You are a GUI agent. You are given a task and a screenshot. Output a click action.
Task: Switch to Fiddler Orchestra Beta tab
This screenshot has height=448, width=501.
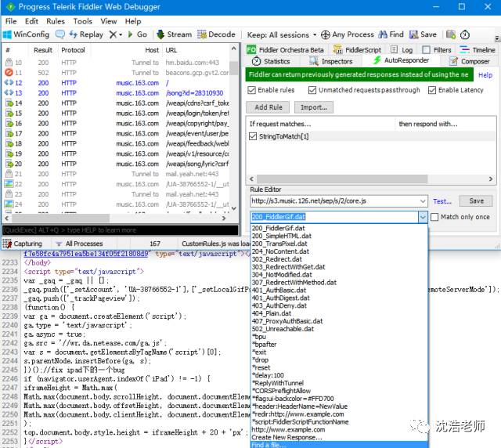(285, 50)
